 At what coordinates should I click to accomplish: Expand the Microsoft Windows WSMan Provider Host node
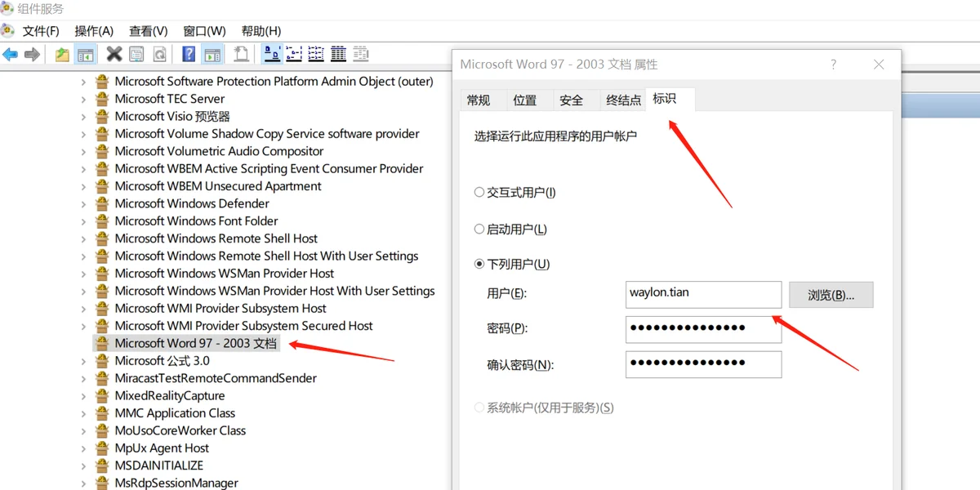pos(83,274)
